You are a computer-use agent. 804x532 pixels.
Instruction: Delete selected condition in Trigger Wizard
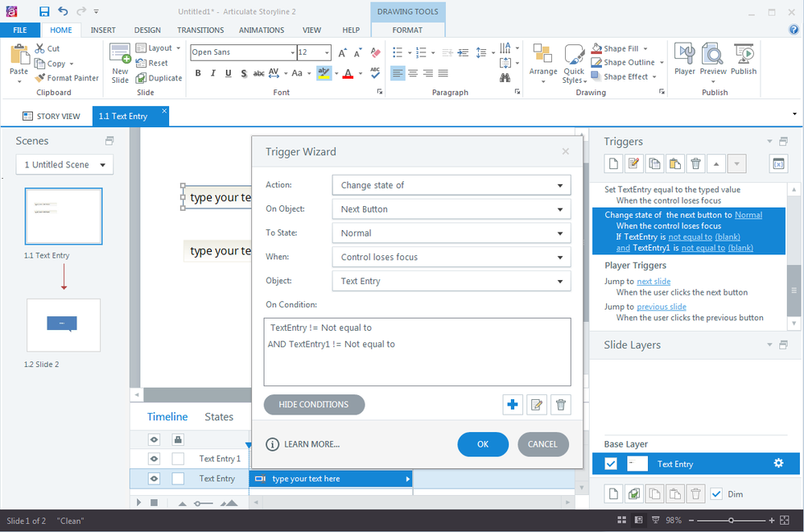coord(561,405)
